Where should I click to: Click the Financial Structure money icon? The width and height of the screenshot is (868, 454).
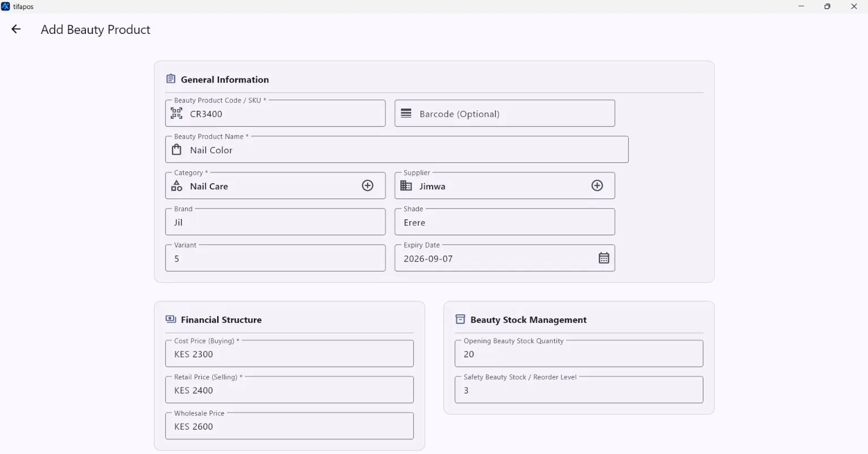[171, 319]
